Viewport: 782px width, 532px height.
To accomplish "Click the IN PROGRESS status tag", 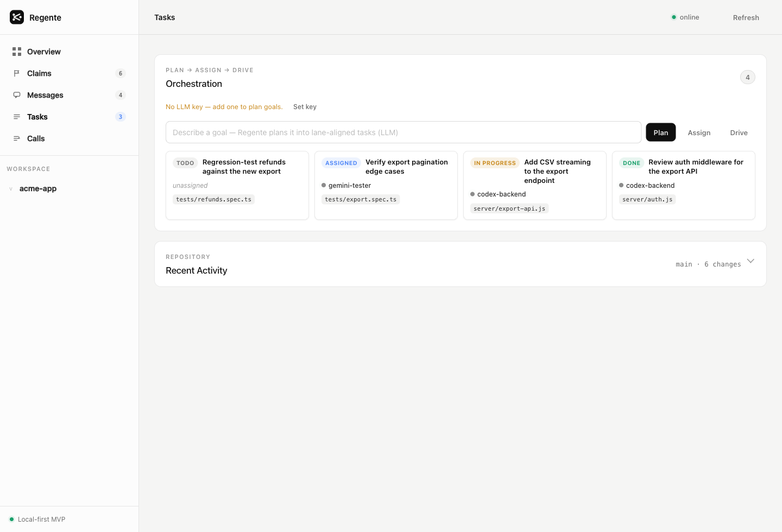I will tap(495, 163).
